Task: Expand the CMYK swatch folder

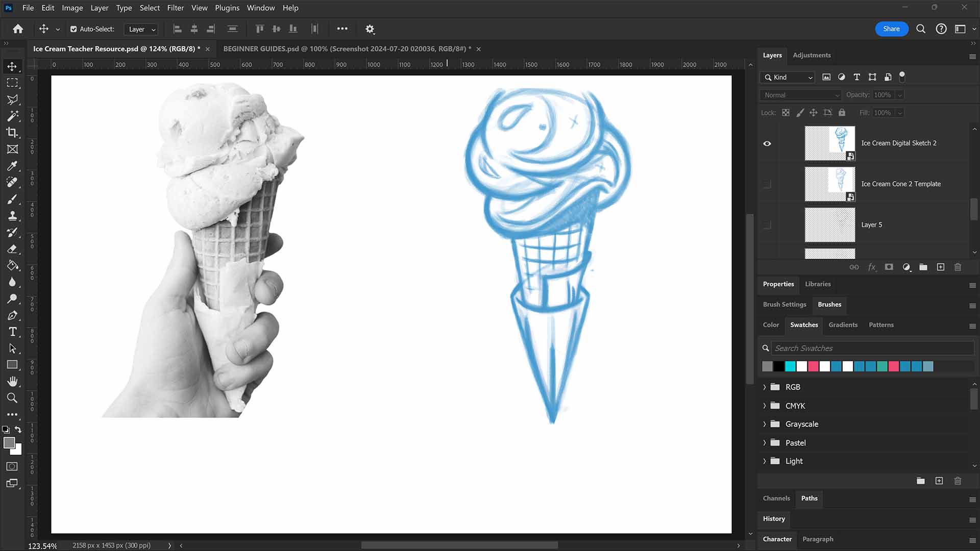Action: 765,406
